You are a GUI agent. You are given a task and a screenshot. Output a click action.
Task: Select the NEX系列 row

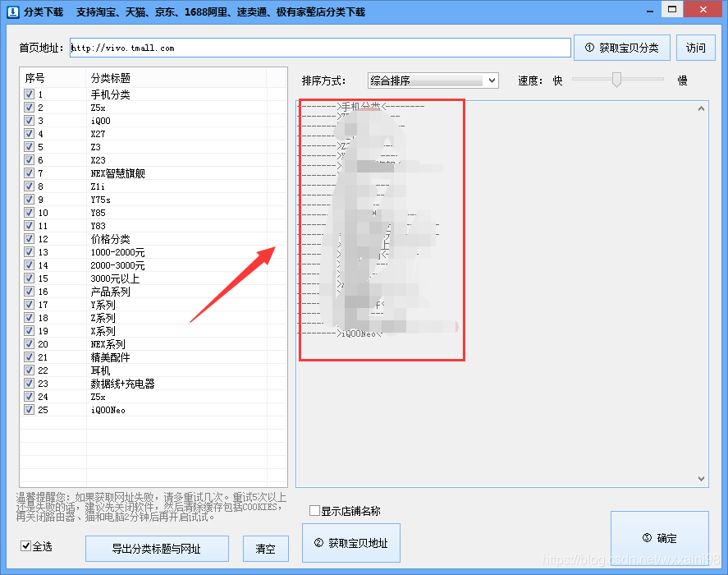[x=153, y=344]
